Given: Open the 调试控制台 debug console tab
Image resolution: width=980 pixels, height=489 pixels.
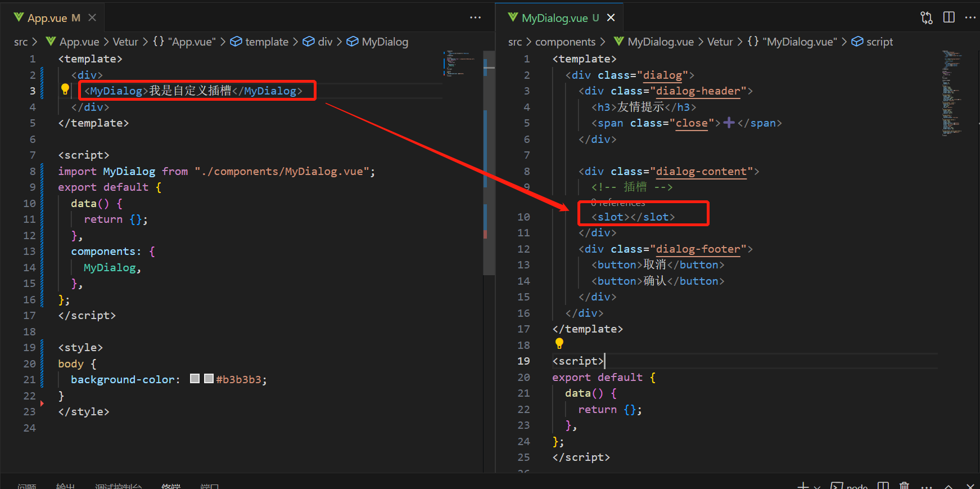Looking at the screenshot, I should 118,486.
